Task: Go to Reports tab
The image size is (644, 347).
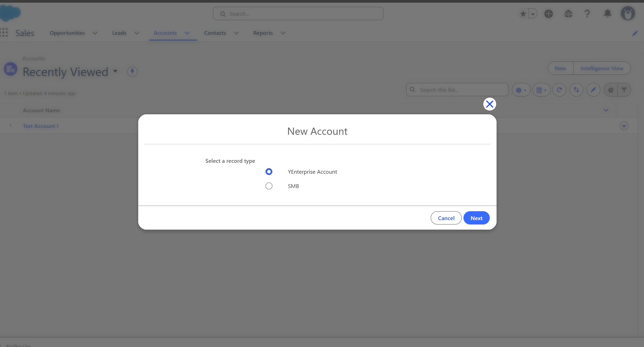Action: click(x=263, y=33)
